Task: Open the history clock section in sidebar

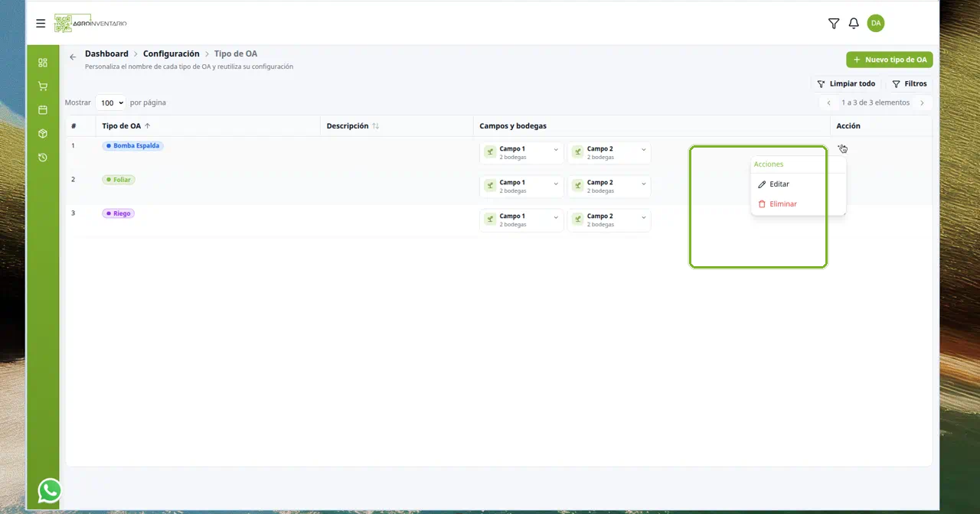Action: [x=43, y=158]
